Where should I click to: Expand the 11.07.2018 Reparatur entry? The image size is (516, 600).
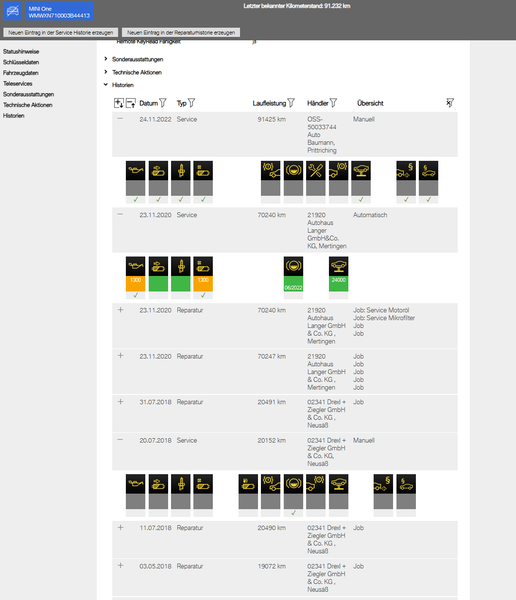121,527
